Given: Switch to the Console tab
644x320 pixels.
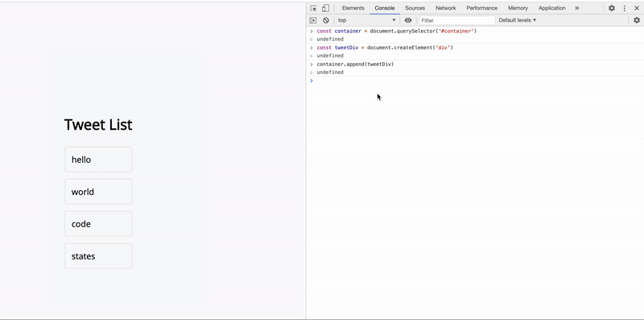Looking at the screenshot, I should coord(385,8).
